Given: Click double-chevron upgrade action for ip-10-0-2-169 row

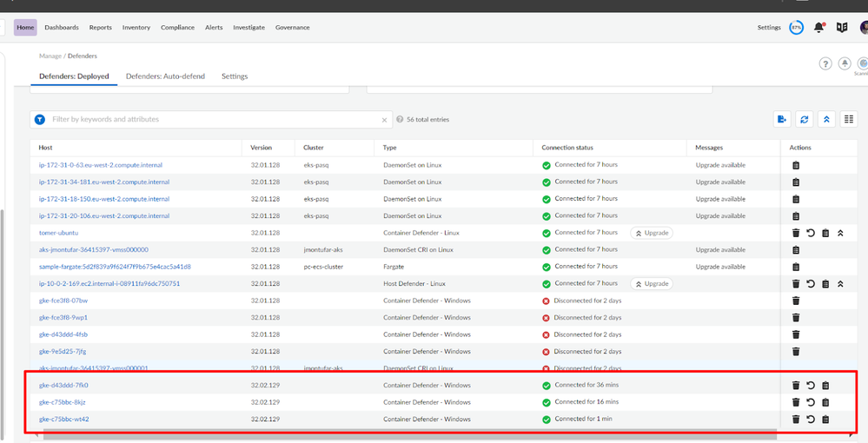Looking at the screenshot, I should (840, 284).
